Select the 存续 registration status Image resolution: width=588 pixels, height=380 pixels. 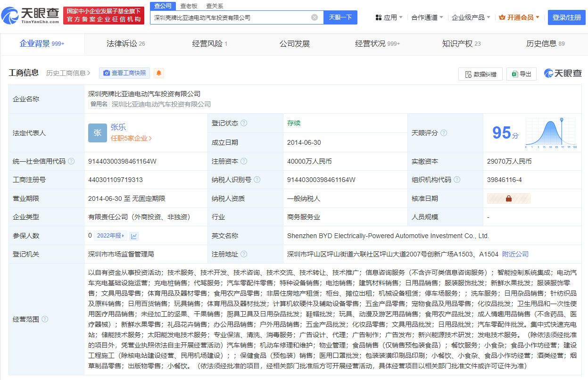[x=294, y=123]
